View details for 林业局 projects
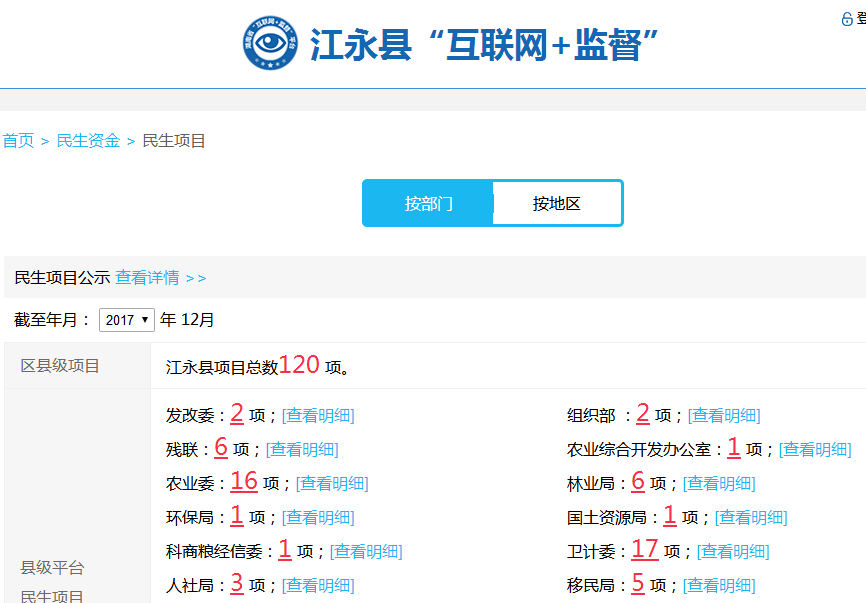Viewport: 866px width, 603px height. point(719,484)
